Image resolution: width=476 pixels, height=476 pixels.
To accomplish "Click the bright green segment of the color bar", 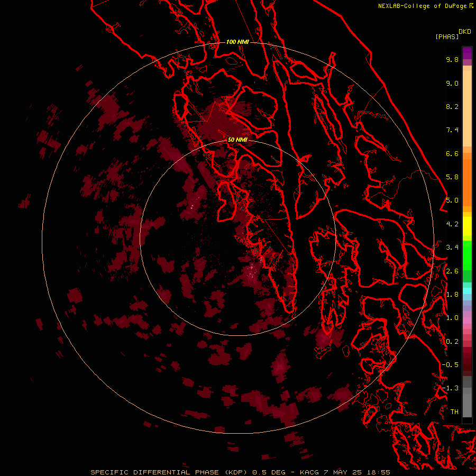I will (x=467, y=255).
